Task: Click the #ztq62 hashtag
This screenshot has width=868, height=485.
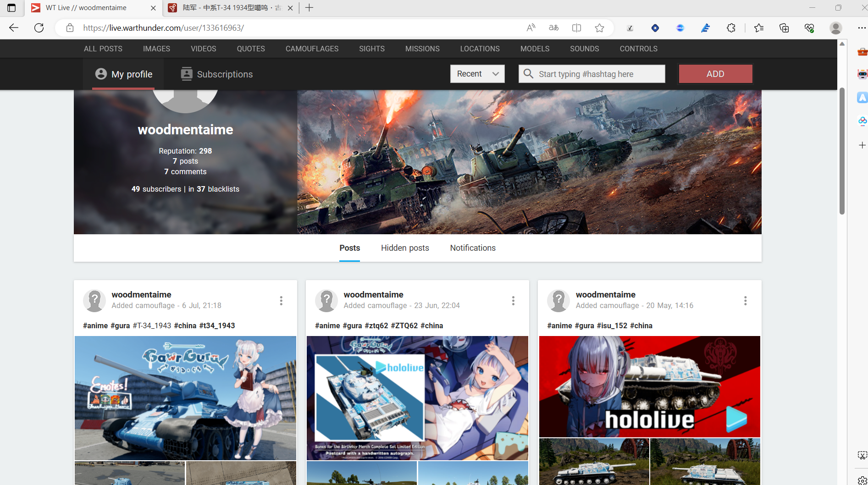Action: tap(376, 325)
